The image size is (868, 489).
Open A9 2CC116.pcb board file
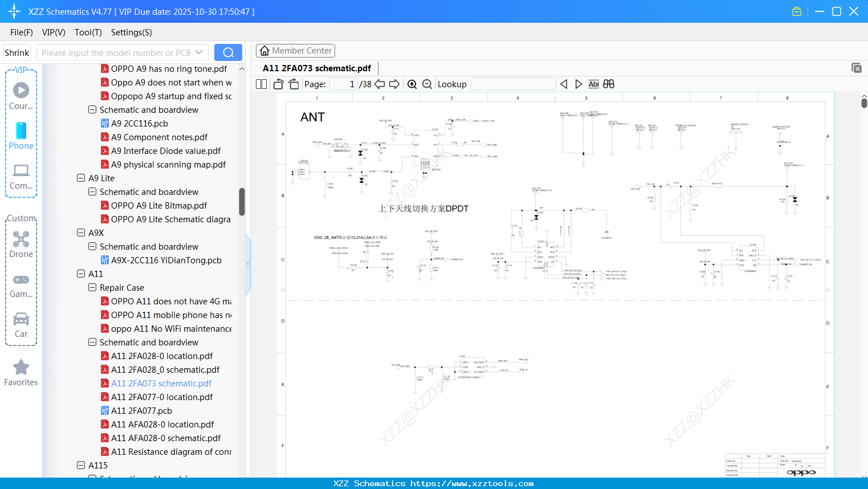pyautogui.click(x=140, y=124)
